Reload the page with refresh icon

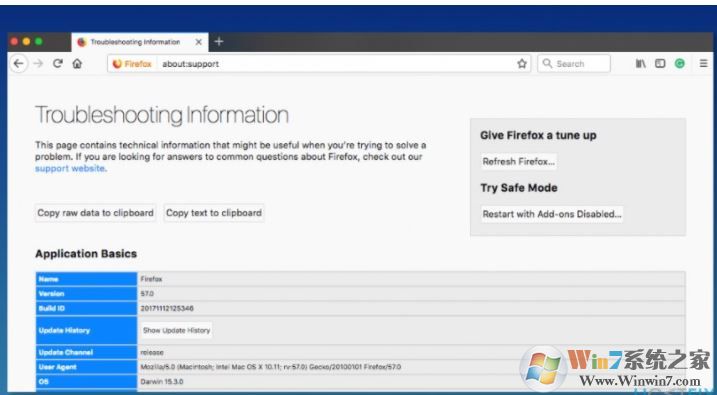coord(58,64)
